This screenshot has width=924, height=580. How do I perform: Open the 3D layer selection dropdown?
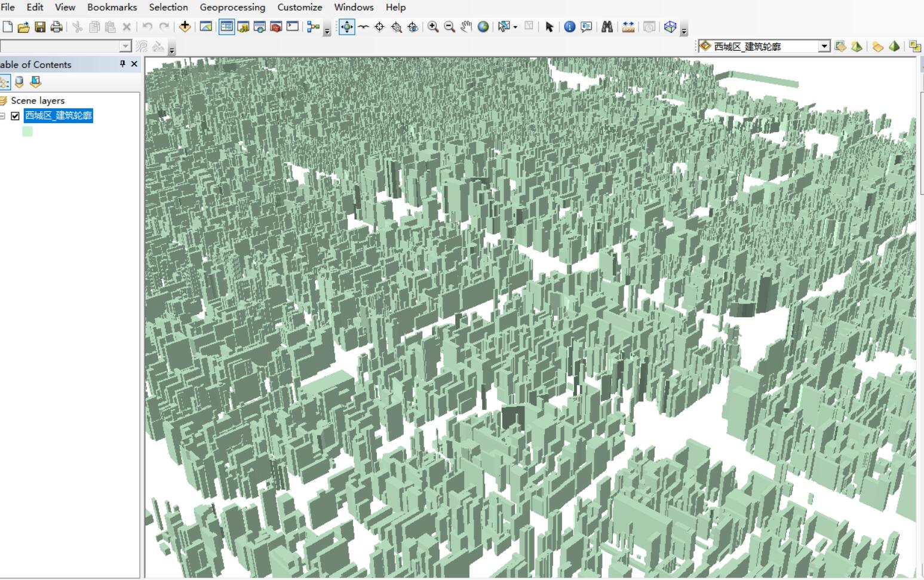click(x=824, y=46)
